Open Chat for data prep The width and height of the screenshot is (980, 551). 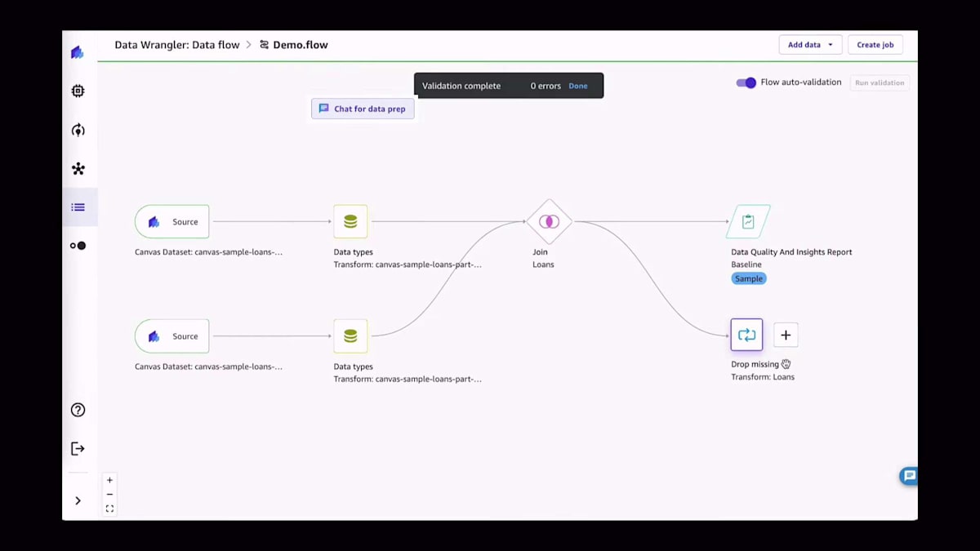(363, 109)
